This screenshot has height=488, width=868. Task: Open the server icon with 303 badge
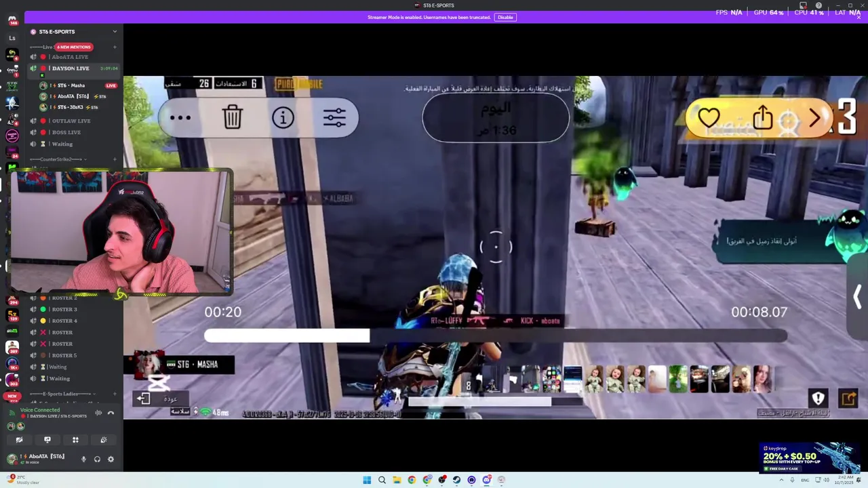coord(12,380)
